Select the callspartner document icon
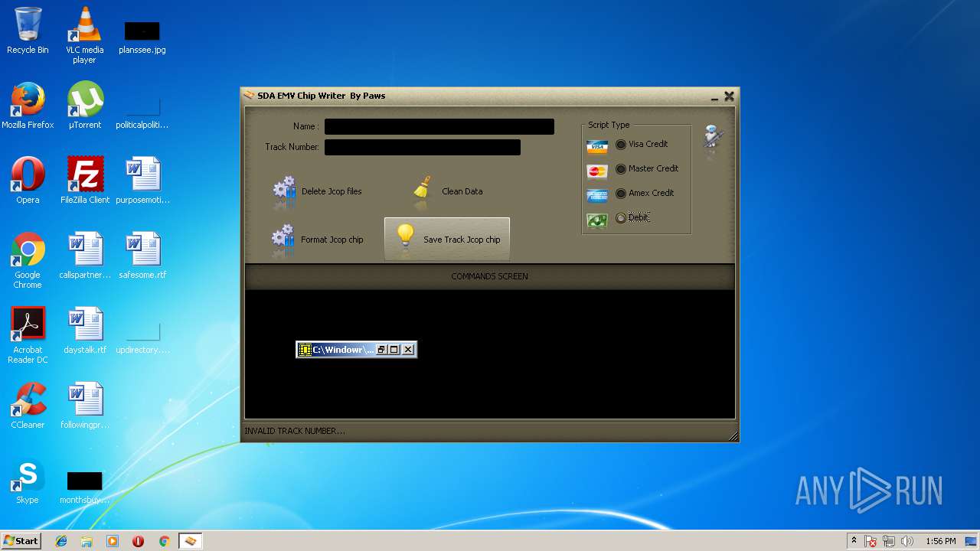This screenshot has width=980, height=551. click(85, 256)
